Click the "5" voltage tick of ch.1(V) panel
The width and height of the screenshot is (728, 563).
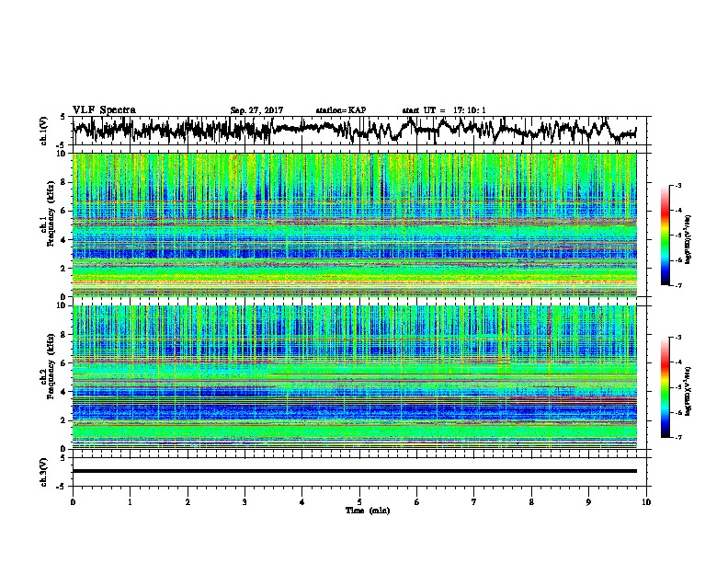tap(63, 117)
